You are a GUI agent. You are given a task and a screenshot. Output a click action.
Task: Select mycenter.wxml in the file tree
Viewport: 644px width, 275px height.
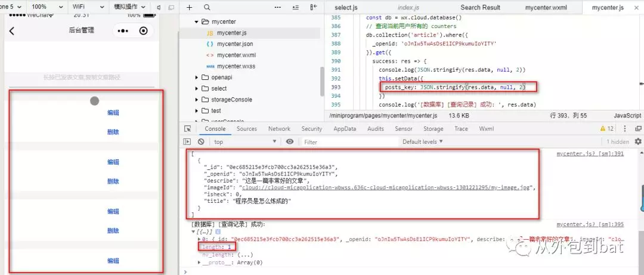(237, 55)
